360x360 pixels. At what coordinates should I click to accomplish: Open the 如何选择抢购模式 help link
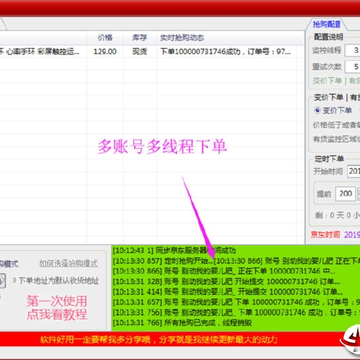tap(69, 264)
